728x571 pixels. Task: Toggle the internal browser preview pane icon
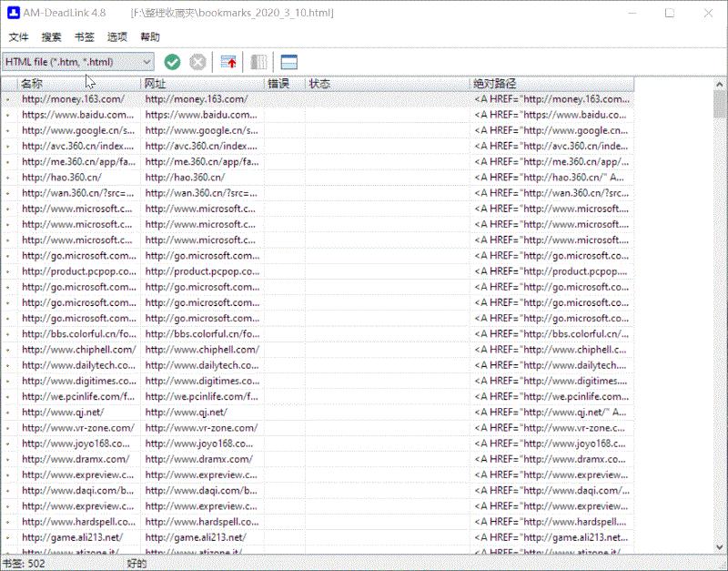[x=289, y=62]
